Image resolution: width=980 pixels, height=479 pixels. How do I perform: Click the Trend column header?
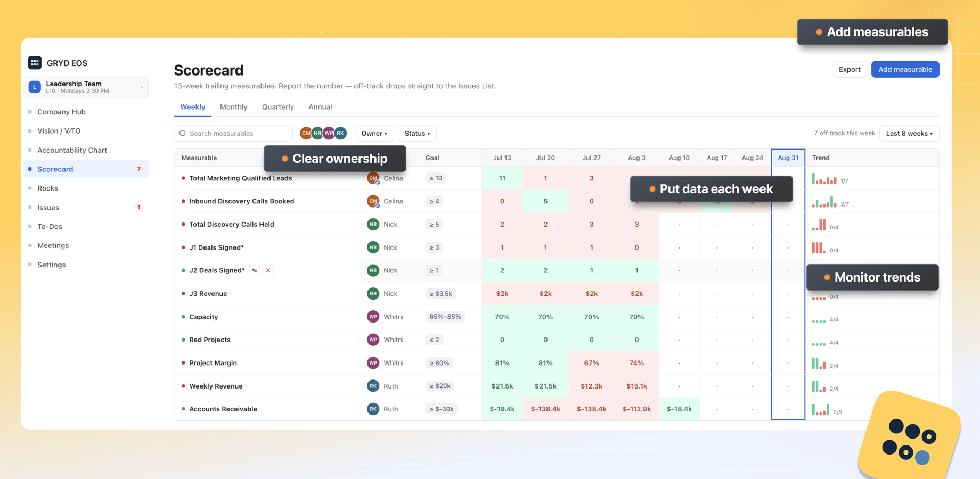[821, 158]
